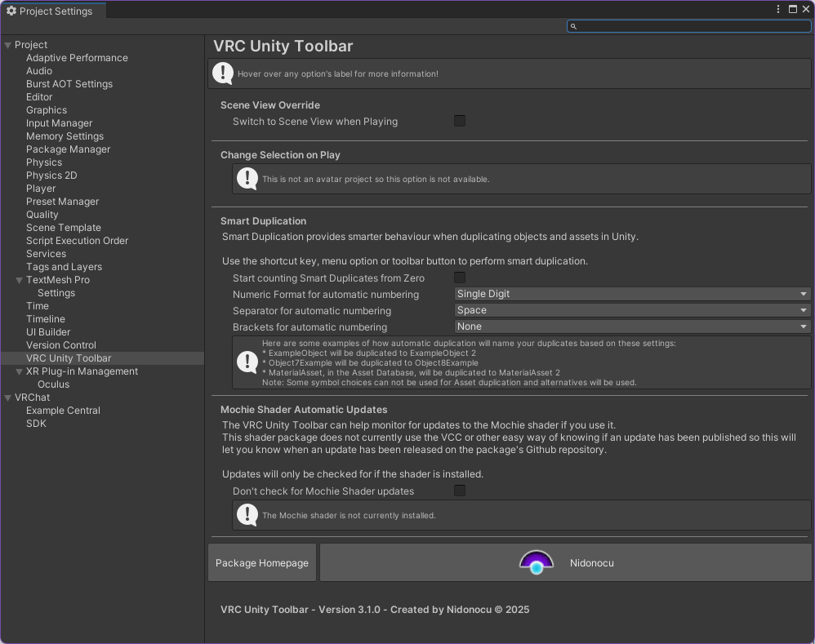The image size is (815, 644).
Task: Click the info icon beside Mochie not installed
Action: [x=247, y=515]
